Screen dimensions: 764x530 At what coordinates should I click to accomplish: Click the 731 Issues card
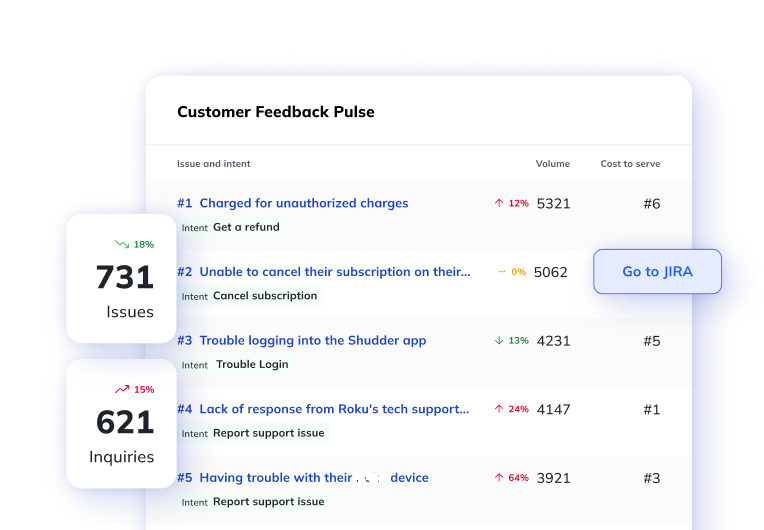point(121,279)
